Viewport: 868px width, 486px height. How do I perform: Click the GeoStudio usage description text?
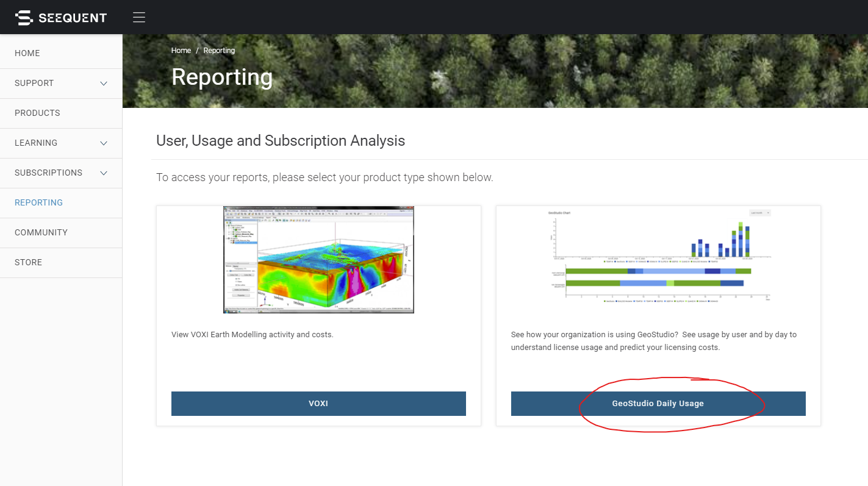[x=654, y=341]
